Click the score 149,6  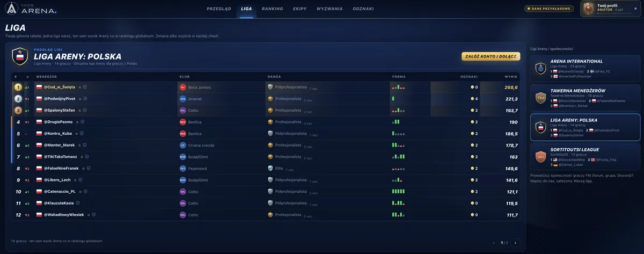(x=511, y=168)
